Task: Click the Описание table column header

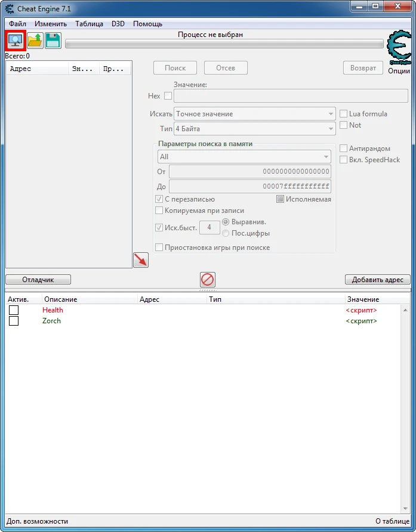Action: 90,299
